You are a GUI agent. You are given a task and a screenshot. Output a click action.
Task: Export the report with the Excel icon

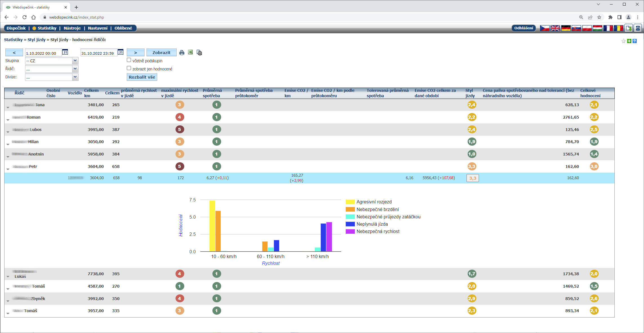coord(190,52)
